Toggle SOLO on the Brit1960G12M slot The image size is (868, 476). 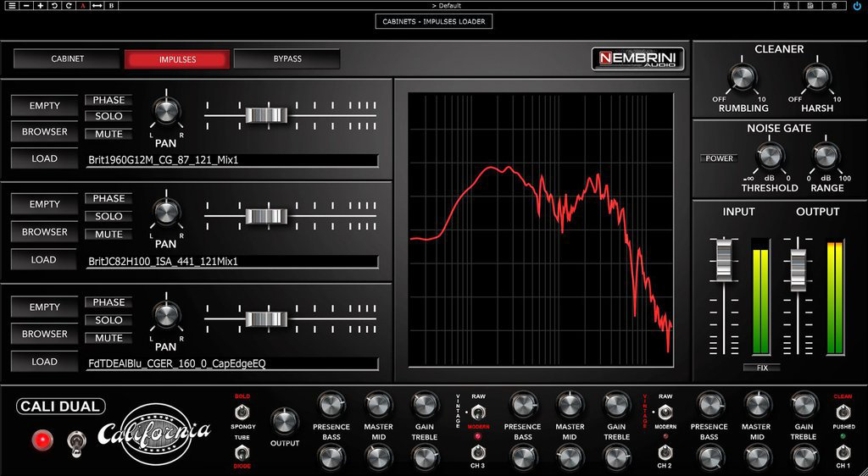[x=108, y=116]
